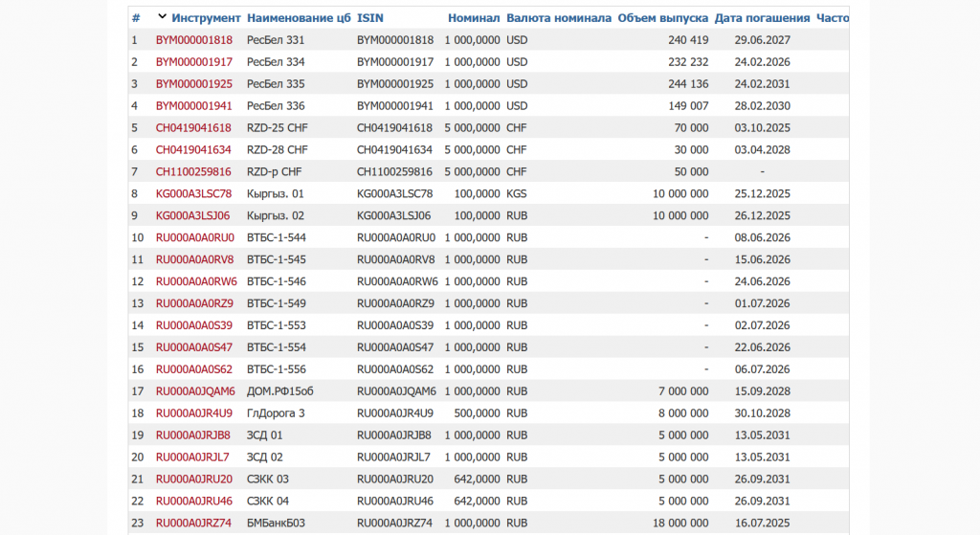Select issue volume 7 000 000
This screenshot has width=980, height=535.
coord(683,391)
